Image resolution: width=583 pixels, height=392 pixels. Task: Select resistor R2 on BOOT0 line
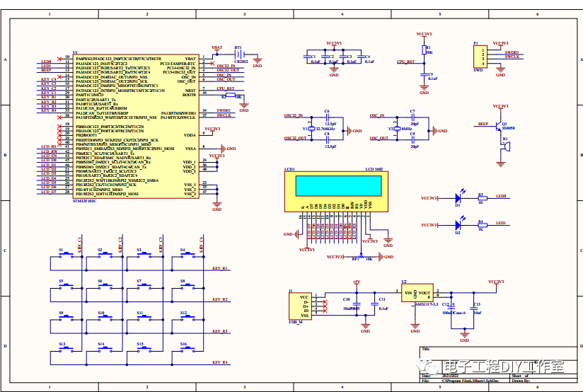tap(231, 96)
